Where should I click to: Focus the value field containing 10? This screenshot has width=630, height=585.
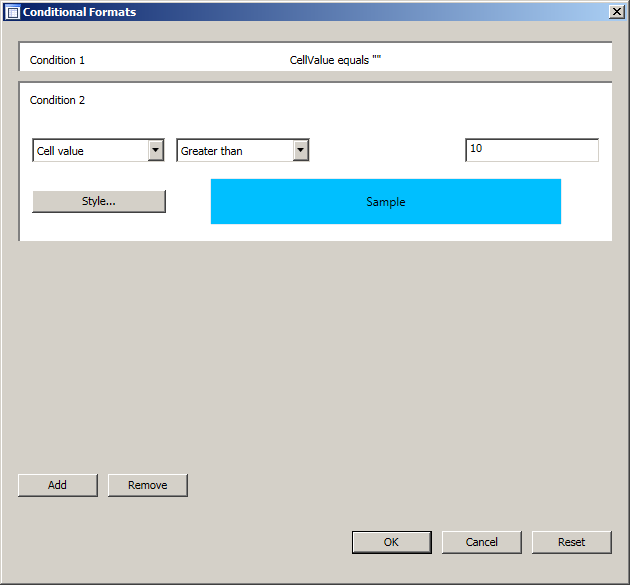coord(531,150)
